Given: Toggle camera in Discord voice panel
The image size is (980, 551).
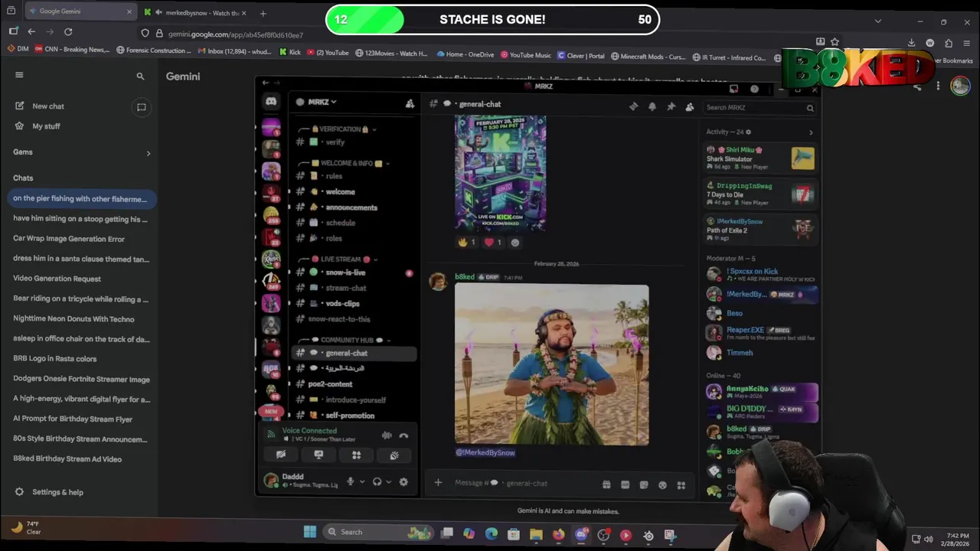Looking at the screenshot, I should pyautogui.click(x=281, y=455).
